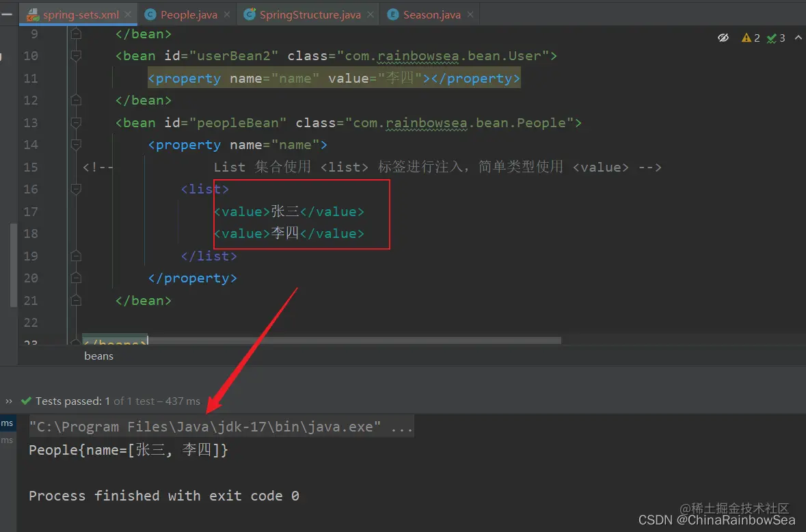Viewport: 806px width, 532px height.
Task: Click the People{name=[张三, 李四]} output line
Action: (129, 450)
